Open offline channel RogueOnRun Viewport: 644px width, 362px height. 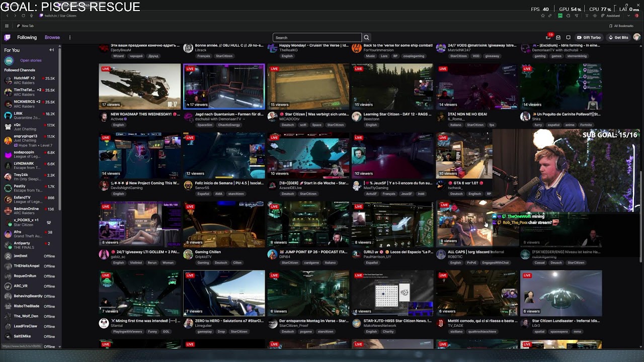coord(30,276)
